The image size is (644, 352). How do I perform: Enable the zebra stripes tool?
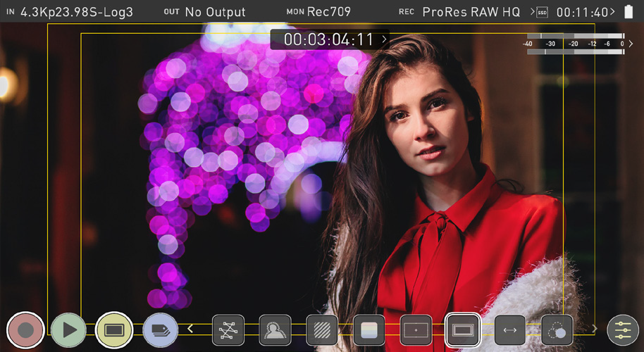[322, 329]
